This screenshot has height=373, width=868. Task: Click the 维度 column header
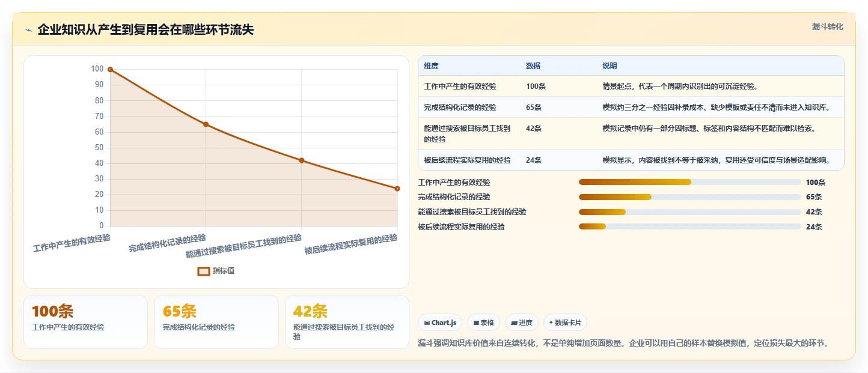click(431, 66)
